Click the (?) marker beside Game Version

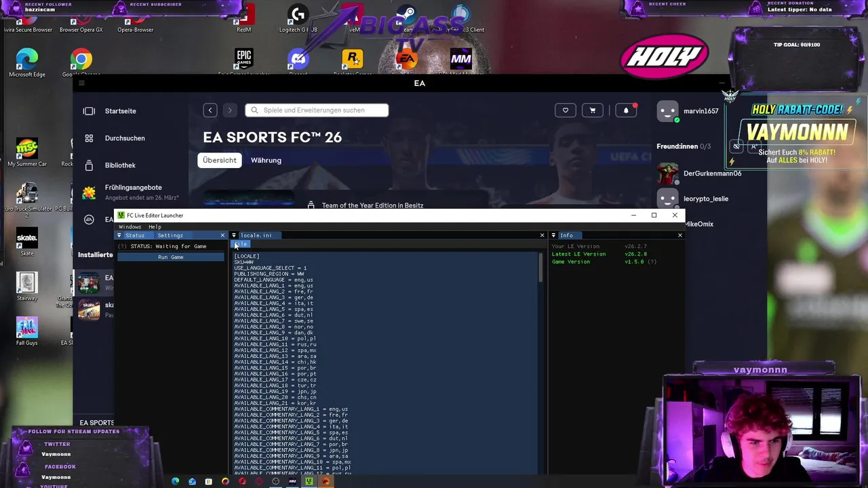pyautogui.click(x=652, y=262)
